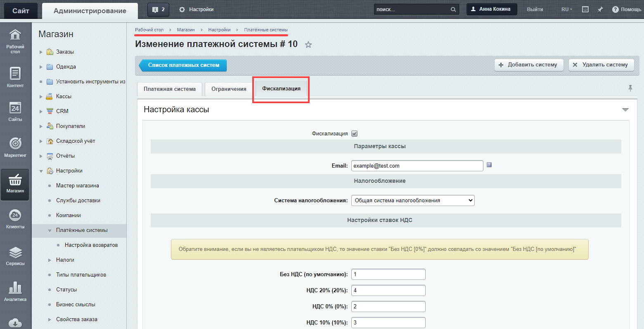Screen dimensions: 644x329
Task: Open the RU language dropdown
Action: point(566,9)
